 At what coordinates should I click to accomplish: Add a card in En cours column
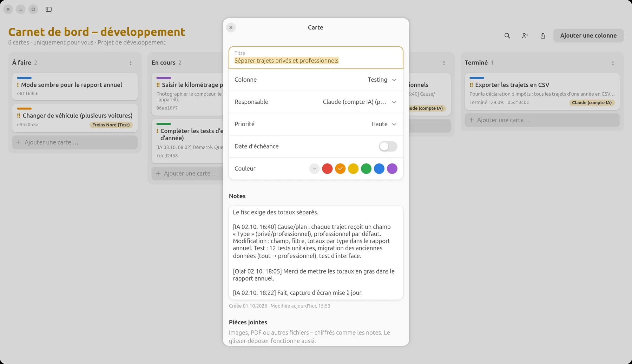point(187,173)
